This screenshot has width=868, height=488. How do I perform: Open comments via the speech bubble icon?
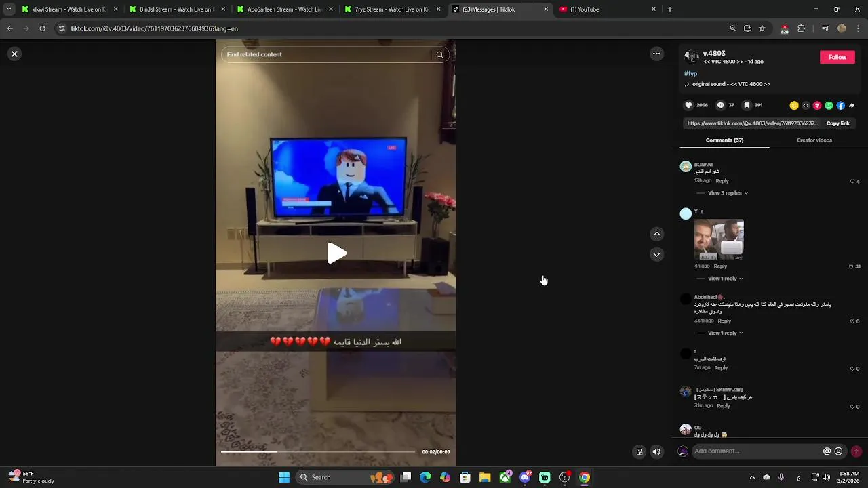point(721,105)
